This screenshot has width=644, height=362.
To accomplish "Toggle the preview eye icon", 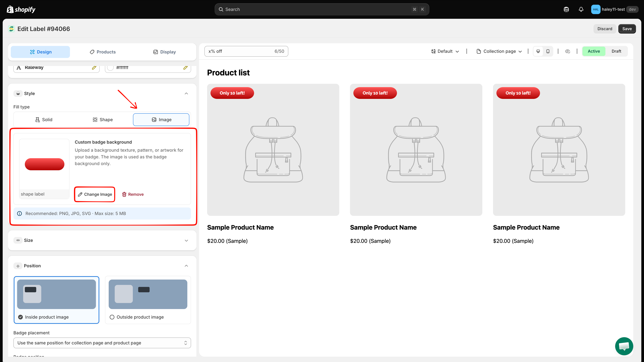I will point(568,51).
